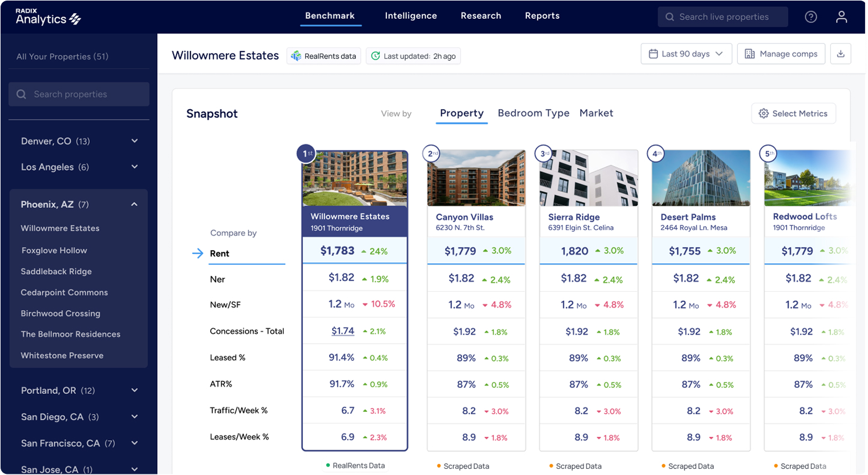Click the Desert Palms property photo

point(701,178)
